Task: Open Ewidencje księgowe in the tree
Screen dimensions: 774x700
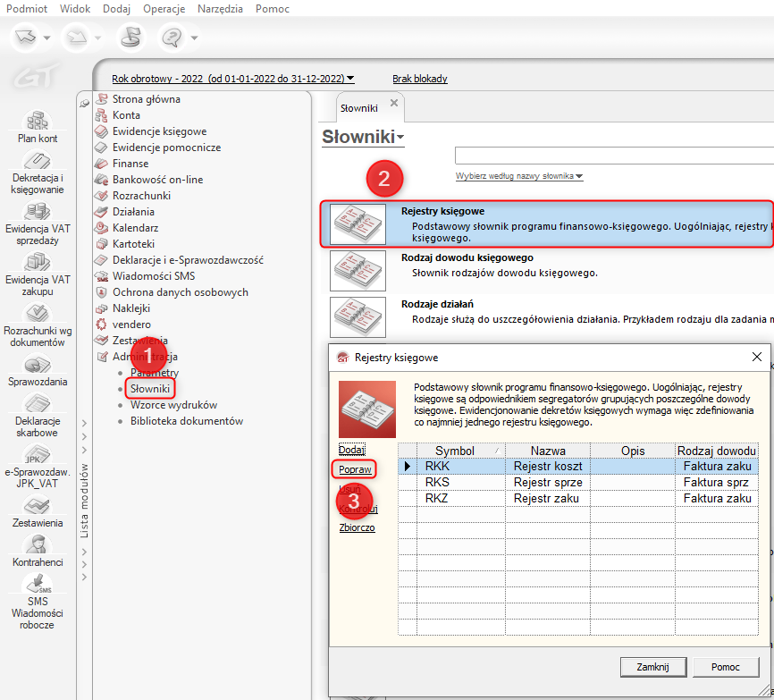Action: 159,131
